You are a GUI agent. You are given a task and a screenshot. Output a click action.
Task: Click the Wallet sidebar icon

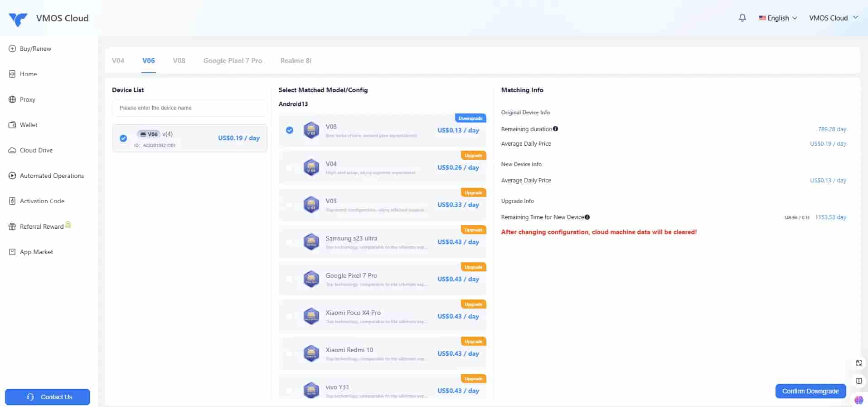[12, 125]
